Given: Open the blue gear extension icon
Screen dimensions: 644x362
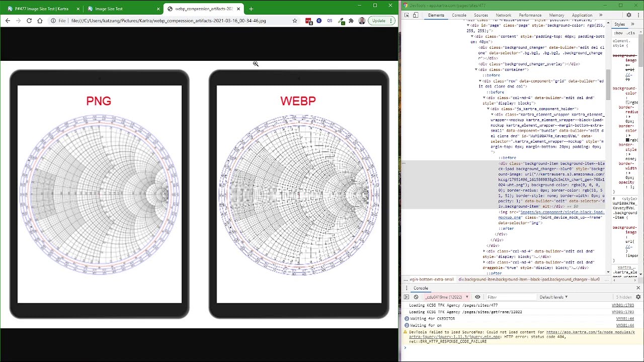Looking at the screenshot, I should pyautogui.click(x=319, y=21).
